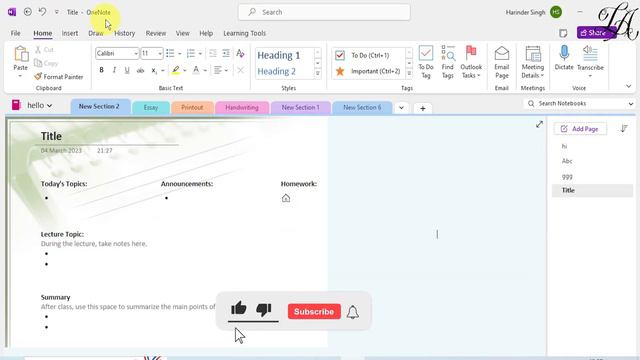
Task: Click the Homework house tag icon
Action: point(286,198)
